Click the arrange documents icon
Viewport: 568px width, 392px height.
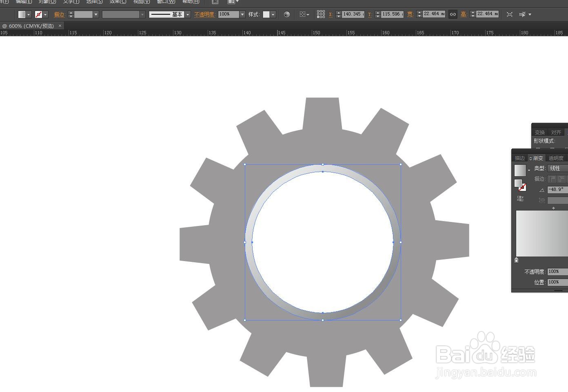[233, 2]
